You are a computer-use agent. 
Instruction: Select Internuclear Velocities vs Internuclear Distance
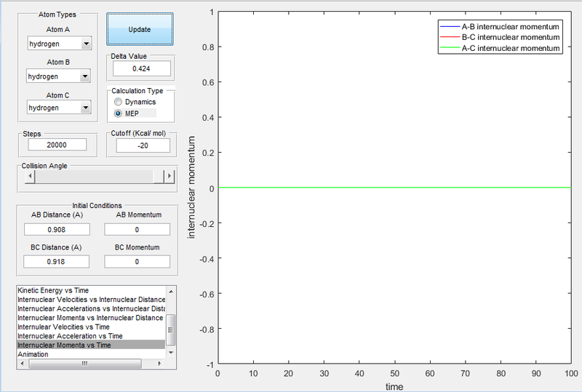(x=91, y=300)
